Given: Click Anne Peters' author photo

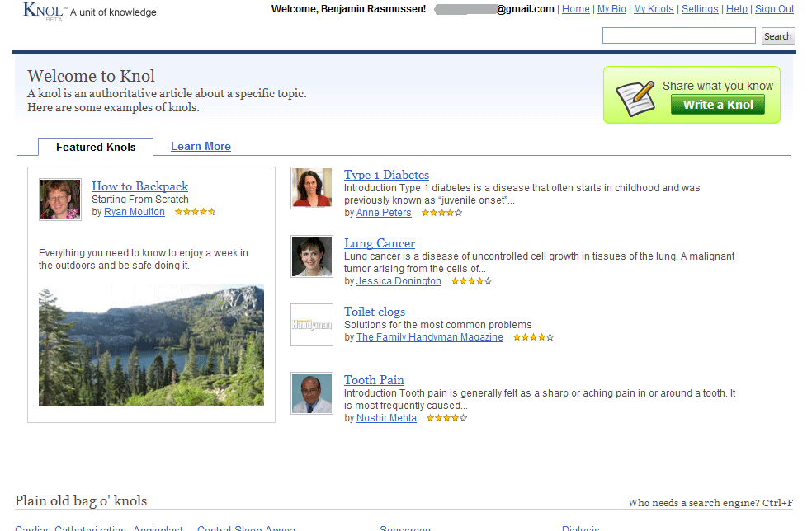Looking at the screenshot, I should (312, 188).
